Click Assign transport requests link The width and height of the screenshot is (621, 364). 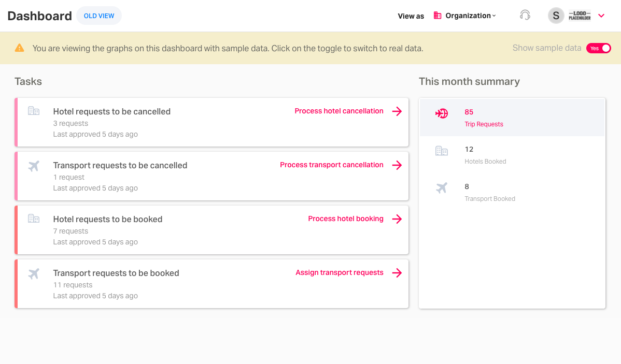340,273
